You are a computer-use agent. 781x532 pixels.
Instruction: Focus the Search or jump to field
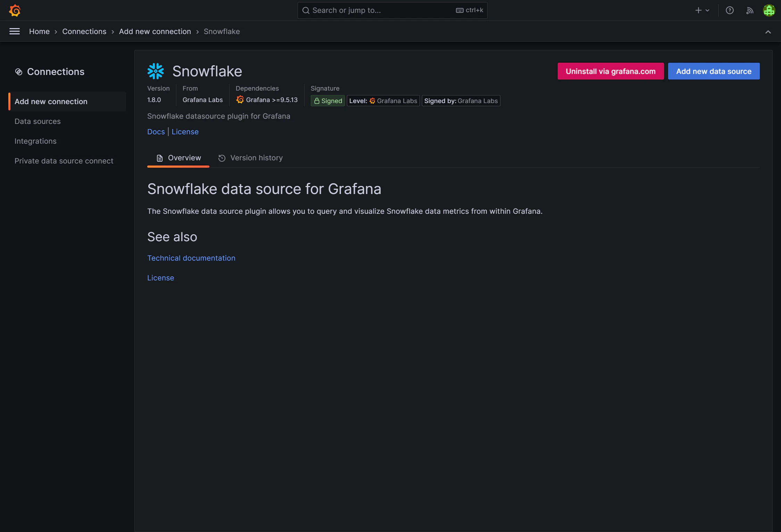tap(392, 10)
